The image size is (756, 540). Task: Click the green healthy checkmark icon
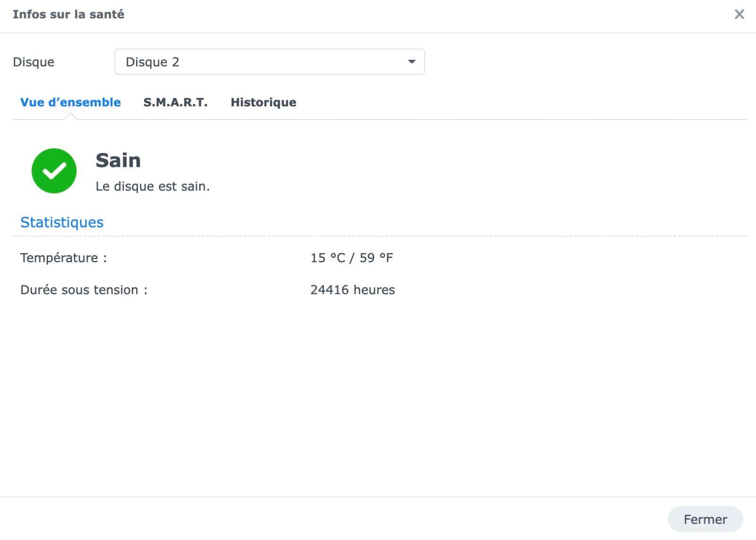pos(54,171)
